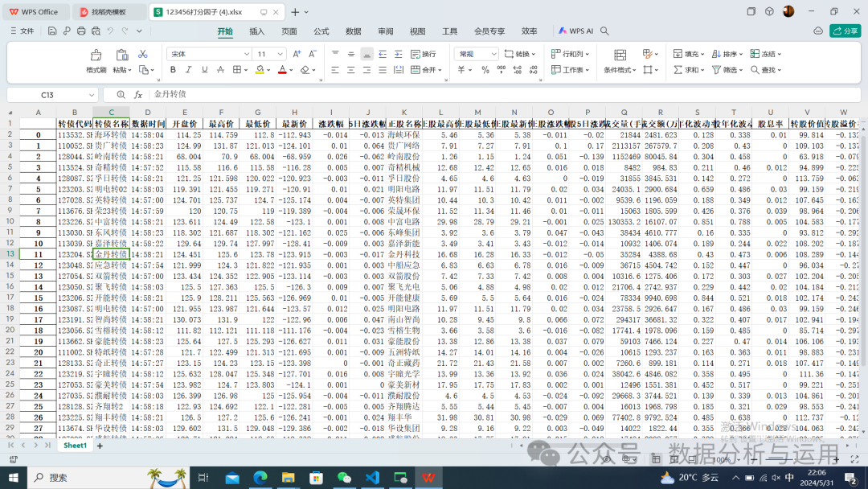This screenshot has height=489, width=868.
Task: Open the File (文件) menu
Action: [23, 31]
